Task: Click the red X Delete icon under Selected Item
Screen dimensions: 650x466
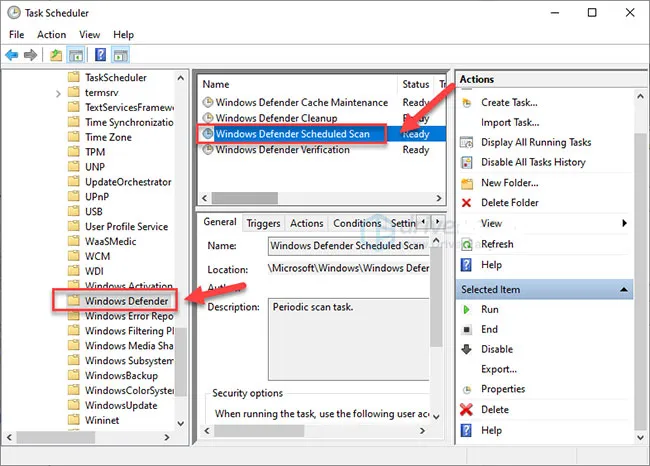Action: tap(466, 410)
